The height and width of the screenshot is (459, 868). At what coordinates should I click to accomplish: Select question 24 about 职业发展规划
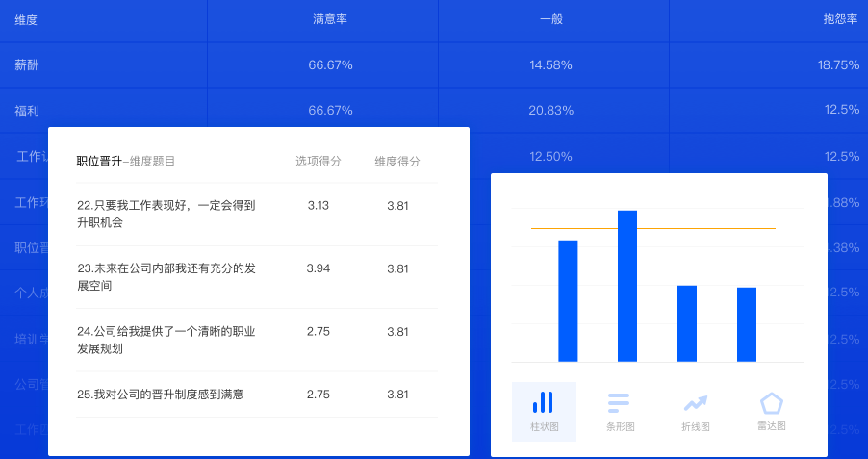(166, 340)
